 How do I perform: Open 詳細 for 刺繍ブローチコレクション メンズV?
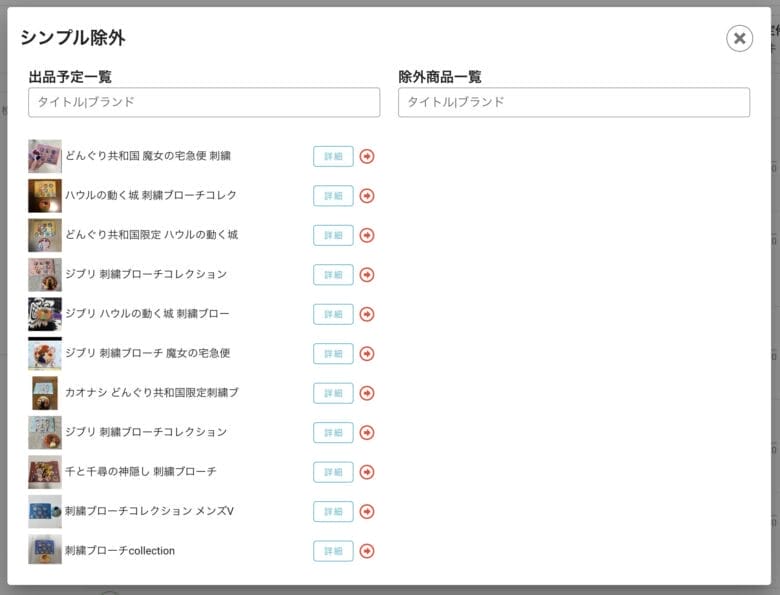coord(333,511)
